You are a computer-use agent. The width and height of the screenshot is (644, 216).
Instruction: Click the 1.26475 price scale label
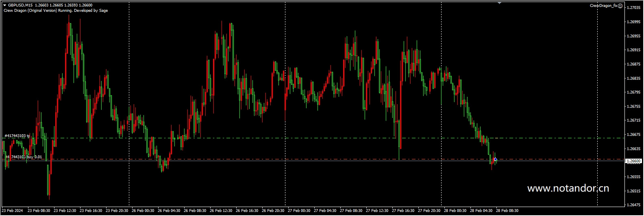pyautogui.click(x=633, y=205)
